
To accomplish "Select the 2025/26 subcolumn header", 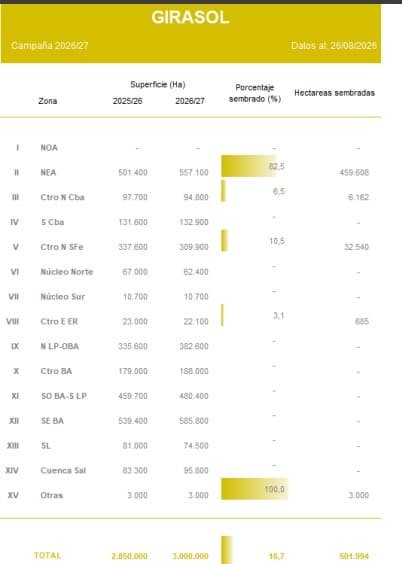I will [x=128, y=101].
